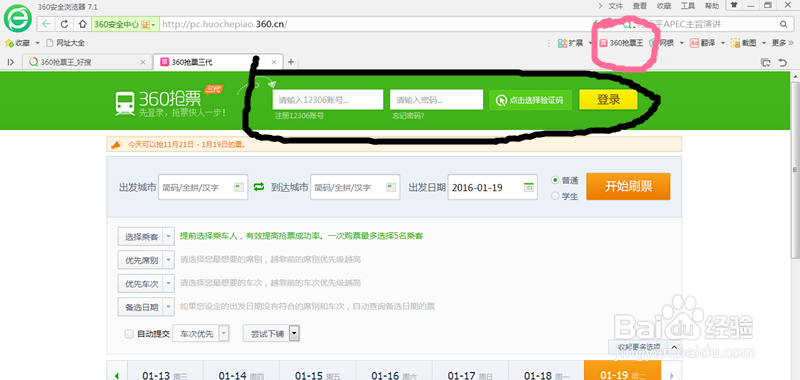
Task: Enable the 自动提交 checkbox
Action: [x=129, y=334]
